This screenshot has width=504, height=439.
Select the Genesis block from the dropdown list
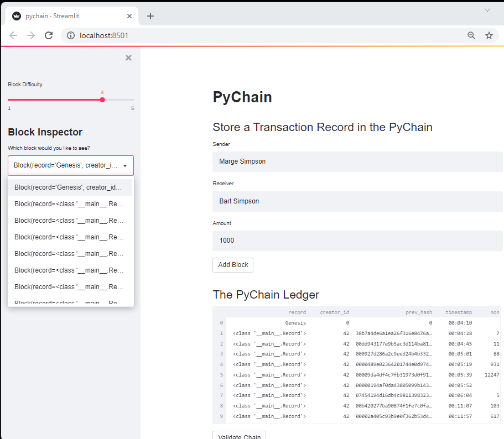(70, 187)
